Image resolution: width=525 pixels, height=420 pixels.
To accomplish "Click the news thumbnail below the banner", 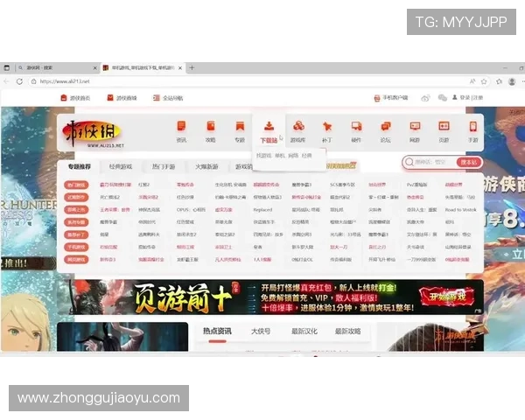I will (x=122, y=337).
